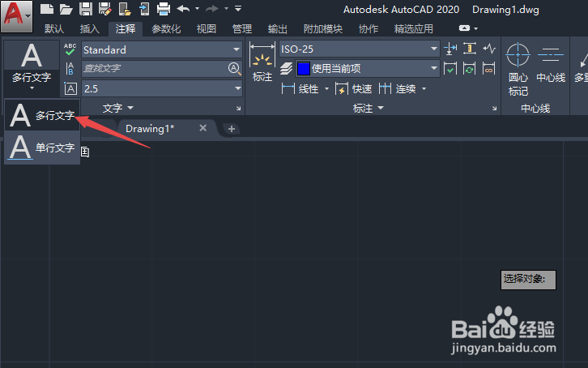Close the Drawing1* file tab
588x368 pixels.
click(202, 128)
